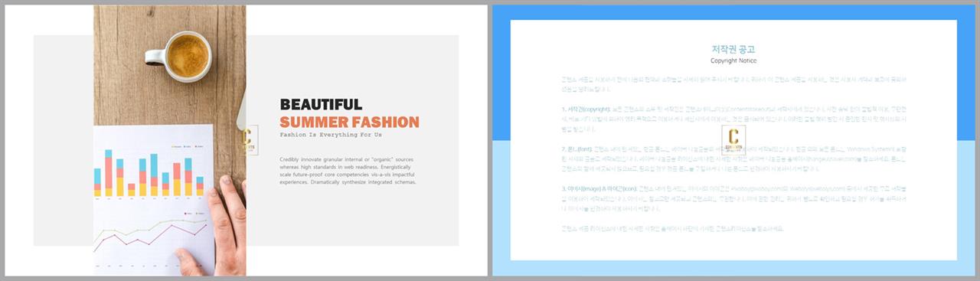The height and width of the screenshot is (281, 980).
Task: Select the "Credibly innovate granular" body paragraph
Action: (x=348, y=171)
